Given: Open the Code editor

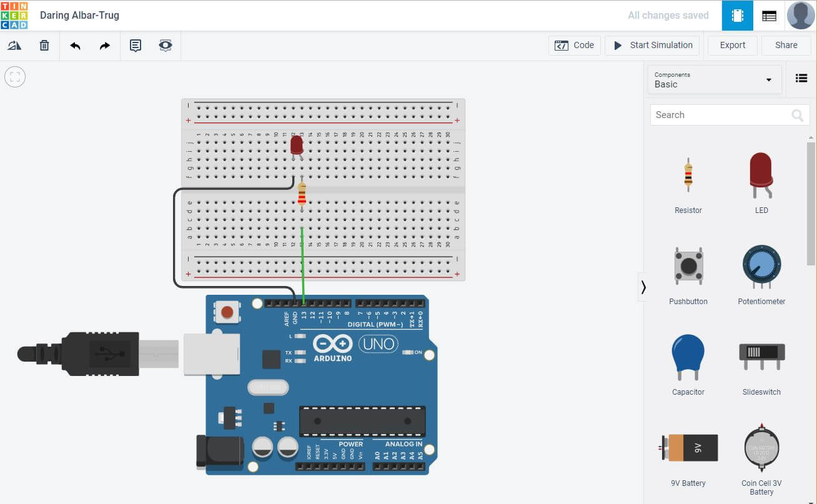Looking at the screenshot, I should click(x=574, y=45).
